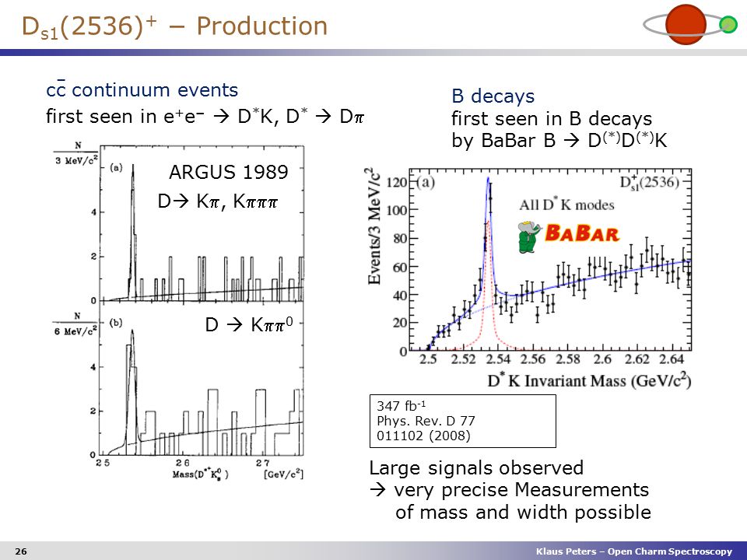
Task: Click the '120' tick label on y-axis
Action: pyautogui.click(x=396, y=182)
